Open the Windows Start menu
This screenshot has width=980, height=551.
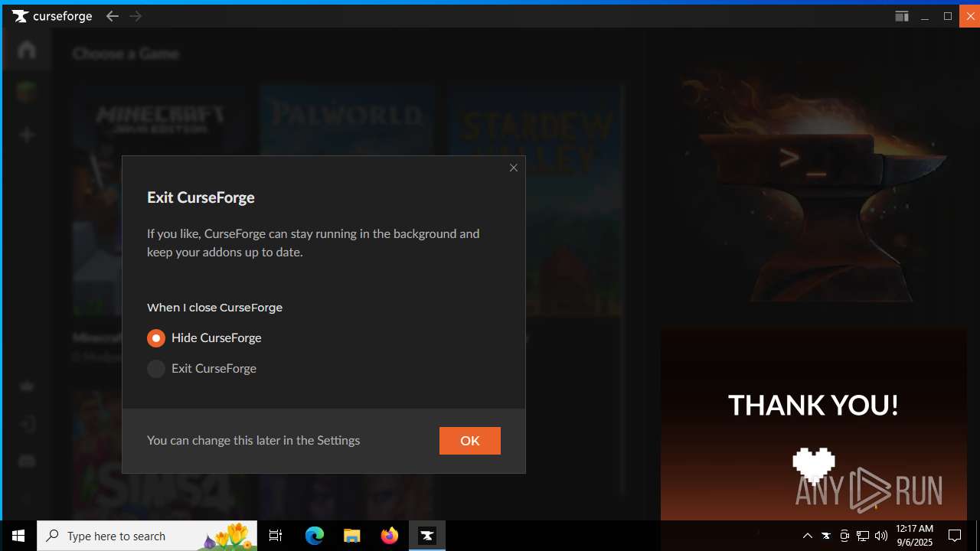point(18,536)
